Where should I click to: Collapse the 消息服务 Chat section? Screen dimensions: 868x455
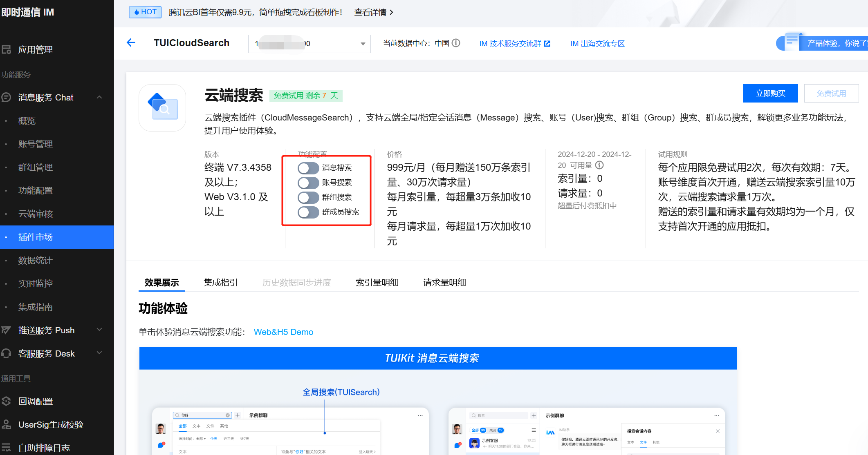coord(99,97)
